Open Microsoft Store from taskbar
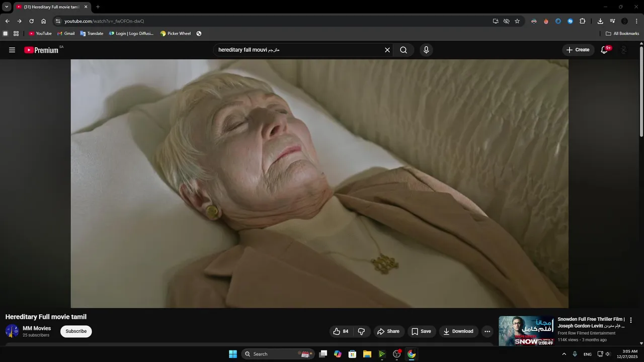 point(353,354)
